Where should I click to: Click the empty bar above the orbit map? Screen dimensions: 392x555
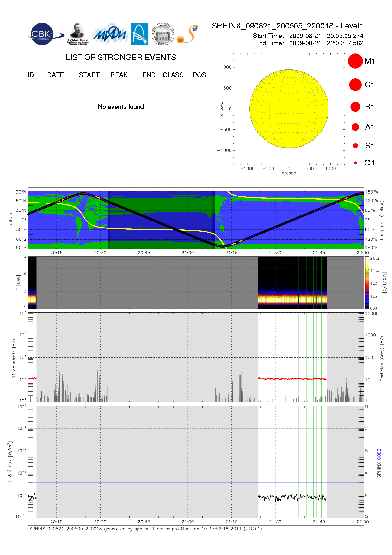click(195, 184)
